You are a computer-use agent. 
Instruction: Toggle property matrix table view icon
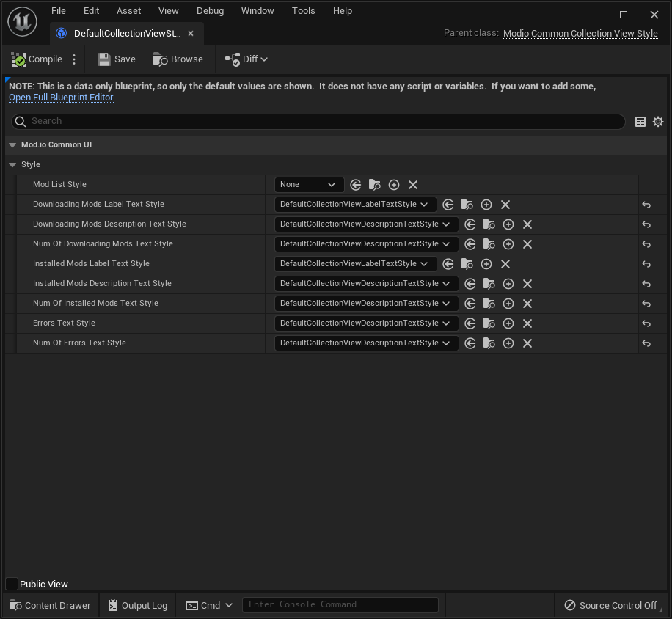click(640, 122)
